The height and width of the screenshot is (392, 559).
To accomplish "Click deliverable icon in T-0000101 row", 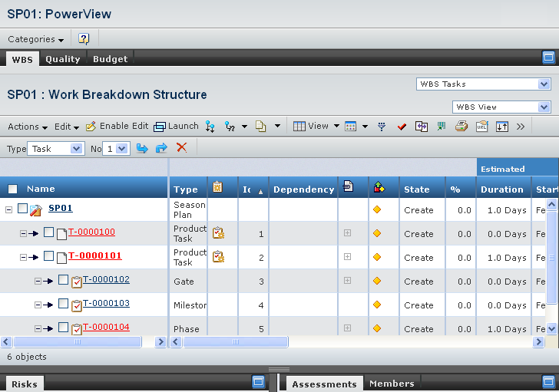I will 218,257.
